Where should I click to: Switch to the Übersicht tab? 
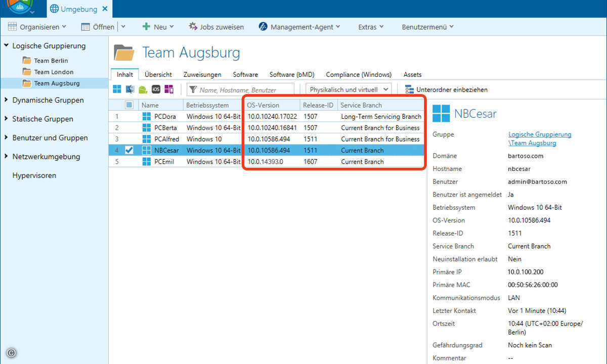tap(158, 74)
